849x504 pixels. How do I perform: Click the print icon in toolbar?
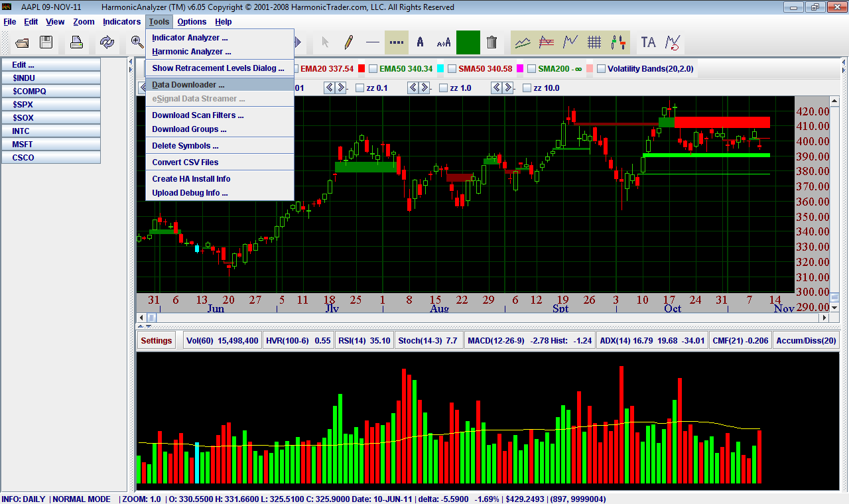77,42
